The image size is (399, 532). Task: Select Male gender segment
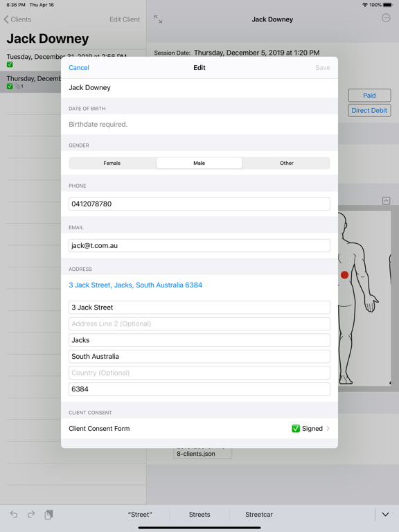tap(199, 163)
